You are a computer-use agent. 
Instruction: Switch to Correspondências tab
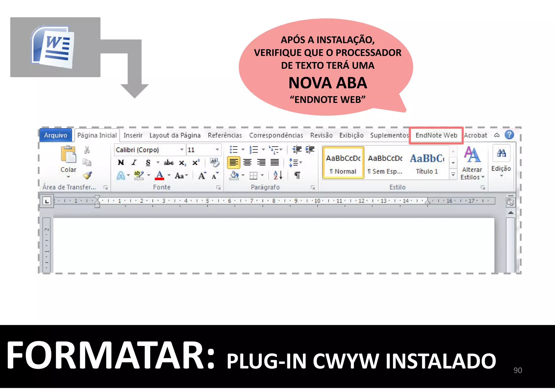coord(276,135)
